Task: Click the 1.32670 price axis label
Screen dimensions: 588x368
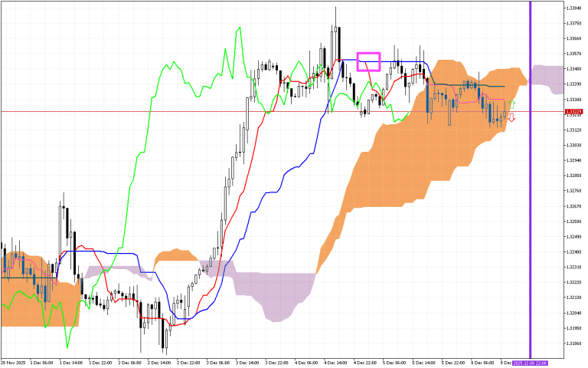Action: coord(573,206)
